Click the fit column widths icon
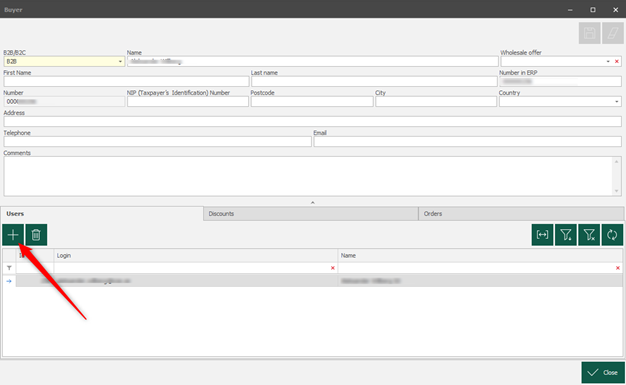Image resolution: width=626 pixels, height=385 pixels. (542, 235)
